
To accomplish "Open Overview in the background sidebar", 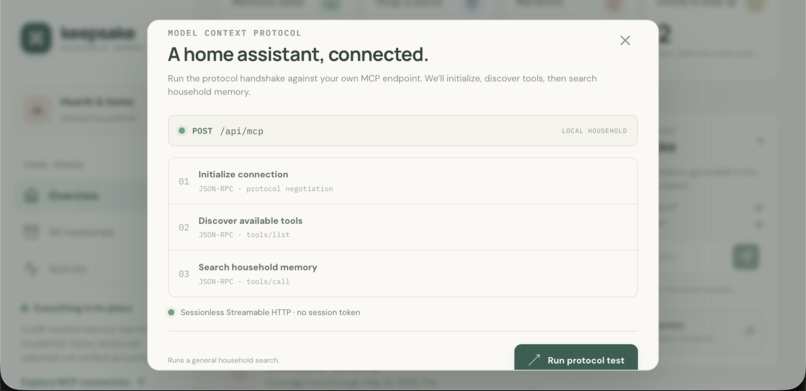I will tap(81, 196).
